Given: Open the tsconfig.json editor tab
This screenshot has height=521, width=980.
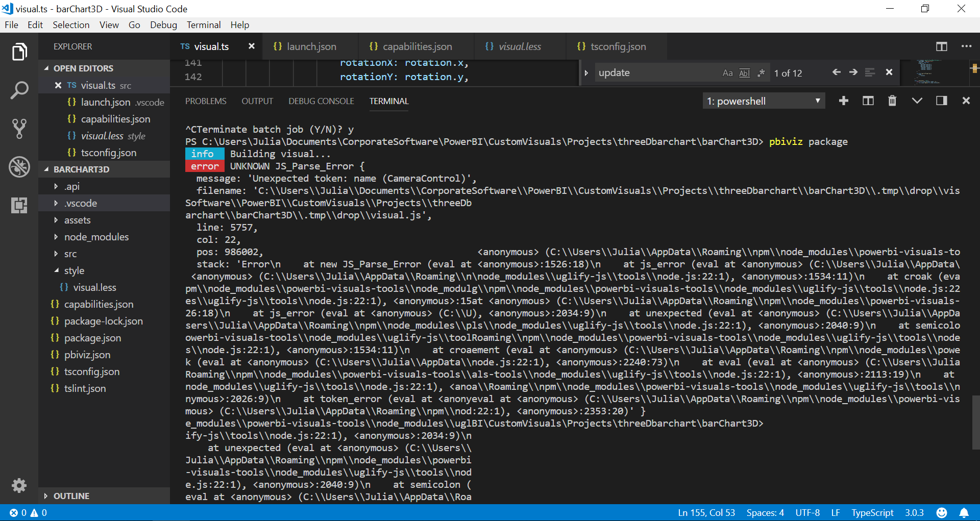Looking at the screenshot, I should click(x=617, y=46).
